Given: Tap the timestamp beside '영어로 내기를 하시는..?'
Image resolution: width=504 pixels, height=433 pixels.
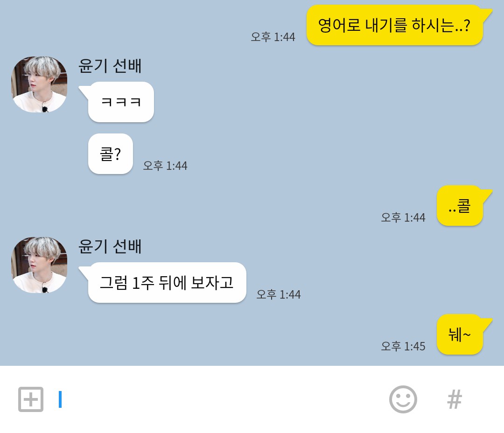Looking at the screenshot, I should pyautogui.click(x=273, y=37).
